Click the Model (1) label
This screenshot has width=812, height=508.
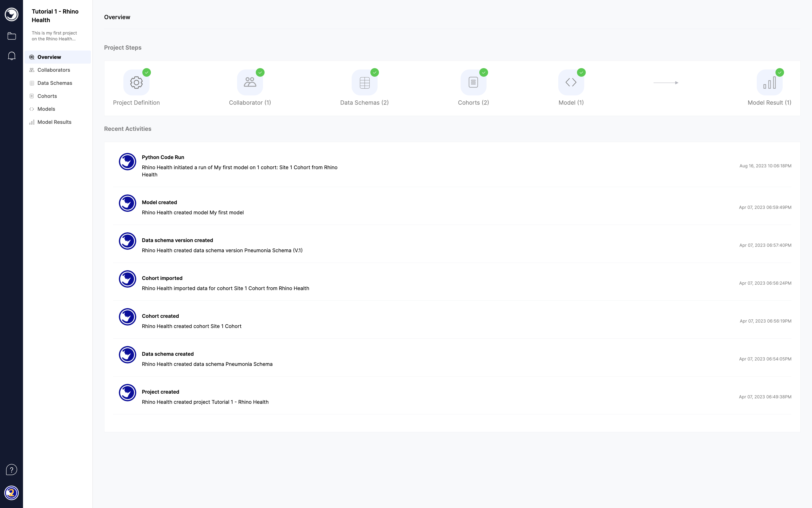[x=571, y=103]
